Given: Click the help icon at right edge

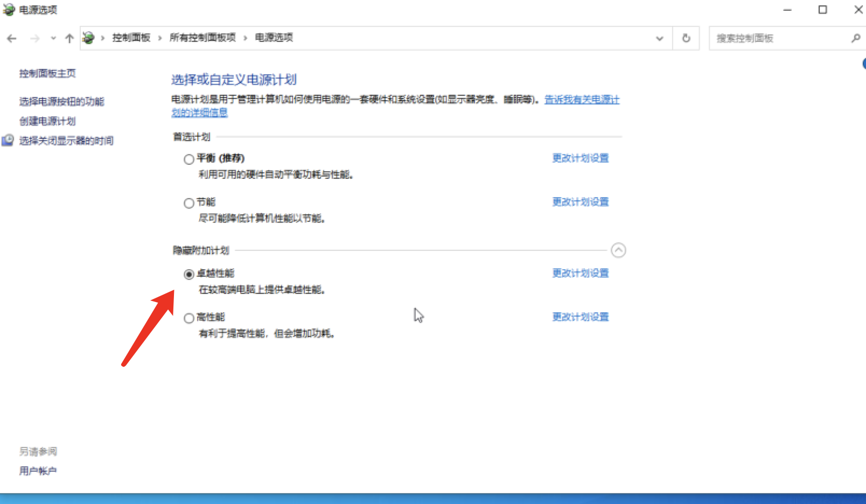Looking at the screenshot, I should pyautogui.click(x=863, y=64).
